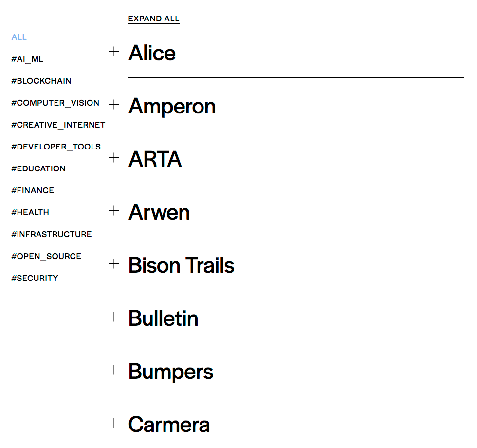The image size is (477, 448).
Task: Click the plus icon beside ARTA
Action: tap(113, 158)
